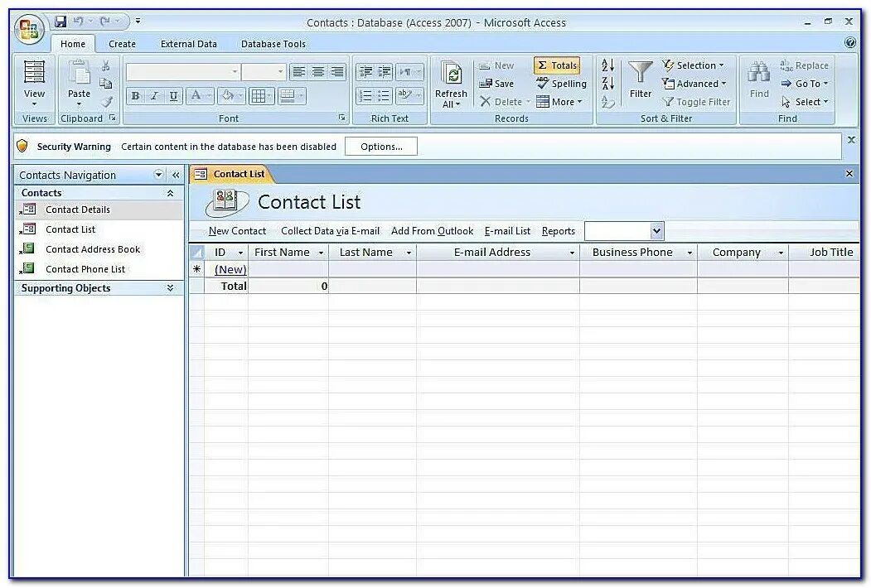The image size is (871, 588).
Task: Open the Select dropdown in Find group
Action: pyautogui.click(x=805, y=102)
